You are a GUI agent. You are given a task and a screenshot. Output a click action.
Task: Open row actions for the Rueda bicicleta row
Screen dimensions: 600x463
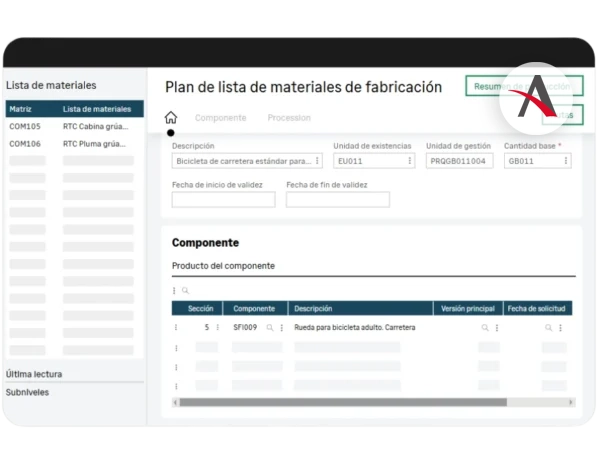tap(177, 327)
